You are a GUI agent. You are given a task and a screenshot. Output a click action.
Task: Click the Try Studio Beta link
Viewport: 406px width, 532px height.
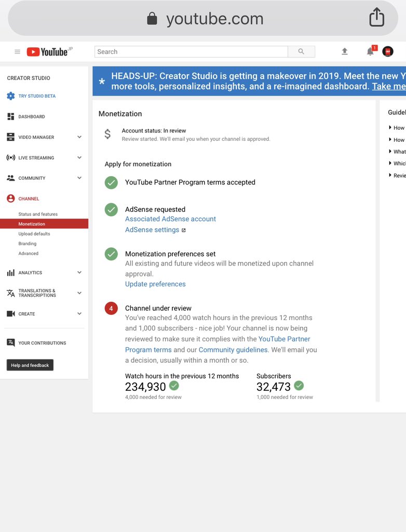[x=37, y=96]
